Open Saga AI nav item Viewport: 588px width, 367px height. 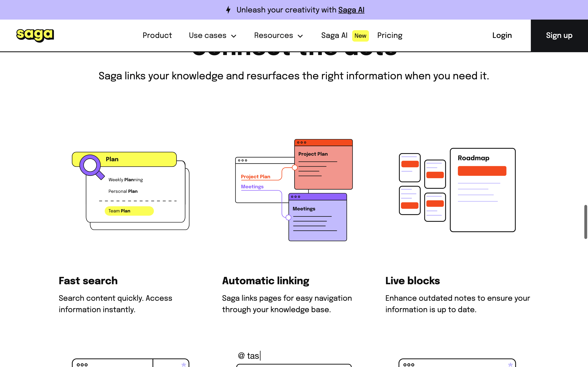334,35
